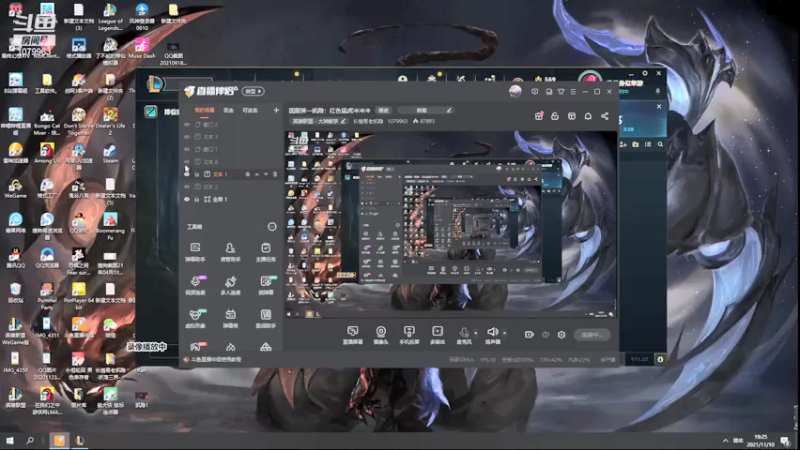Viewport: 800px width, 450px height.
Task: Toggle visibility of 窗口 1 layer
Action: [x=187, y=149]
